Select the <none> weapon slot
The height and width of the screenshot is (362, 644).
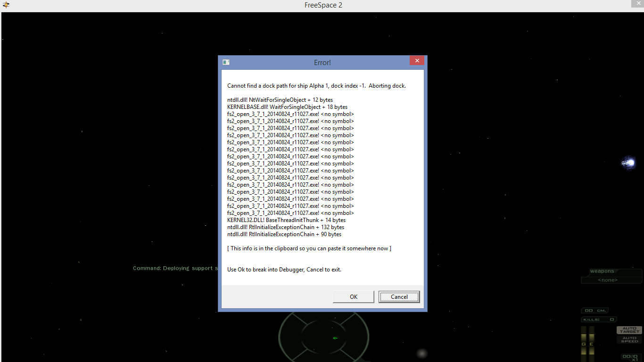[607, 280]
